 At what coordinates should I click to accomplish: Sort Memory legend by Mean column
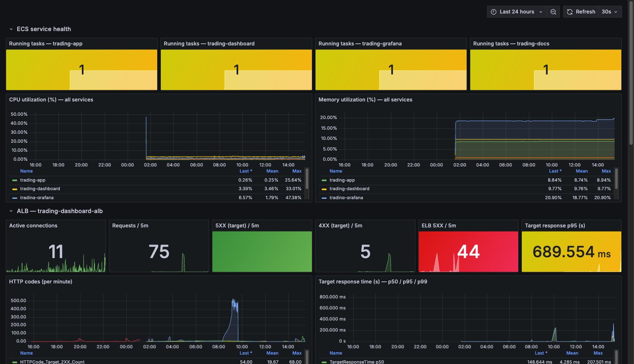tap(582, 171)
